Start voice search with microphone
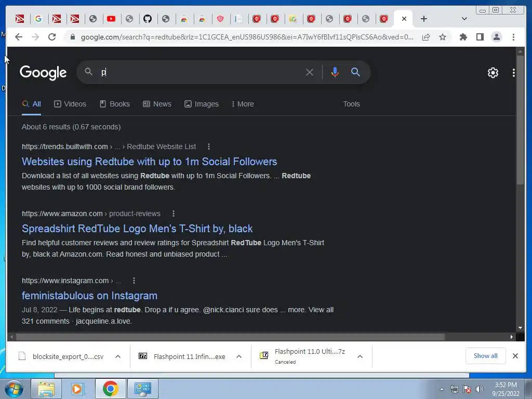This screenshot has height=399, width=532. pyautogui.click(x=335, y=72)
